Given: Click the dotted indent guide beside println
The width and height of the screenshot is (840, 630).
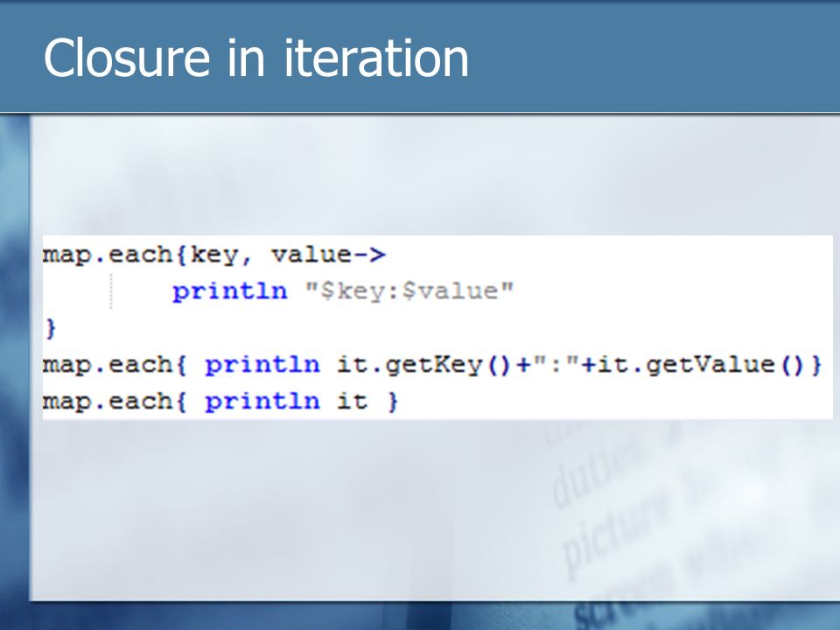Looking at the screenshot, I should [x=111, y=290].
